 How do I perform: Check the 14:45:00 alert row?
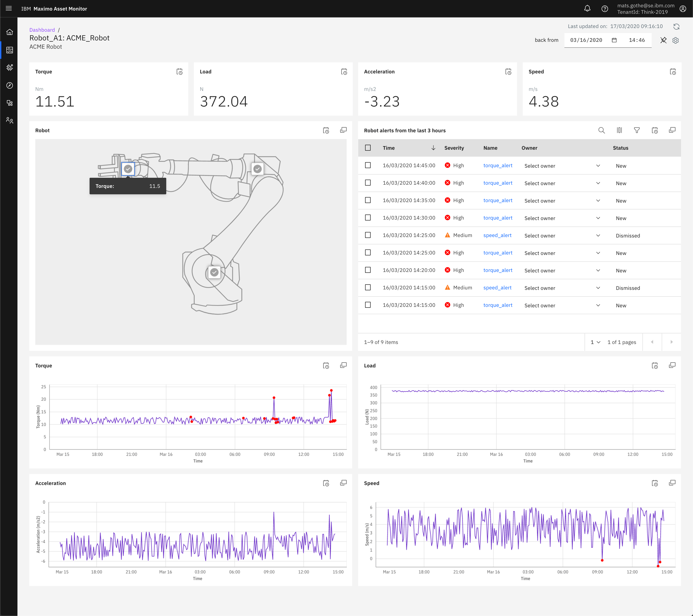click(x=368, y=165)
